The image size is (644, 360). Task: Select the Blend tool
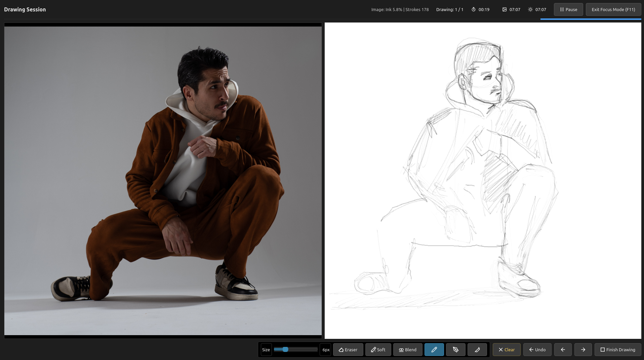tap(408, 350)
